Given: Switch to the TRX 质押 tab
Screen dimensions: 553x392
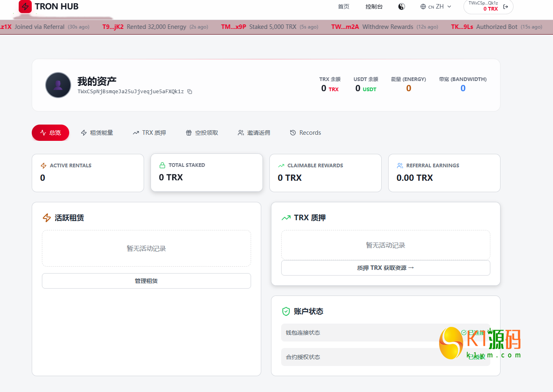Looking at the screenshot, I should tap(149, 133).
